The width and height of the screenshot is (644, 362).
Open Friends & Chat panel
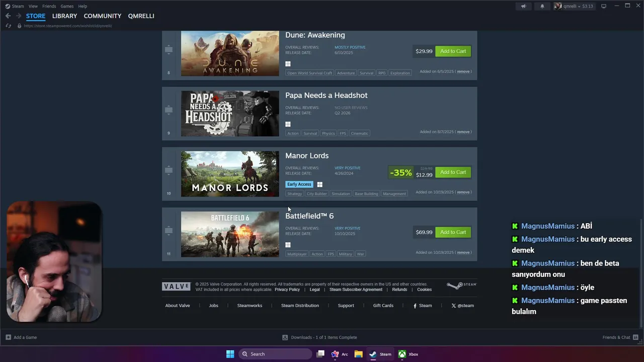click(x=620, y=337)
